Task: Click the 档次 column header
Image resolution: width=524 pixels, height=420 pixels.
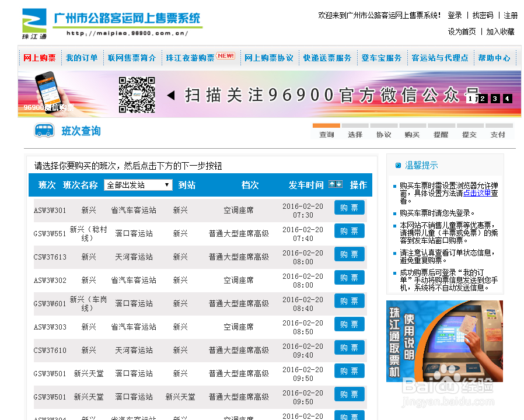Action: 250,185
